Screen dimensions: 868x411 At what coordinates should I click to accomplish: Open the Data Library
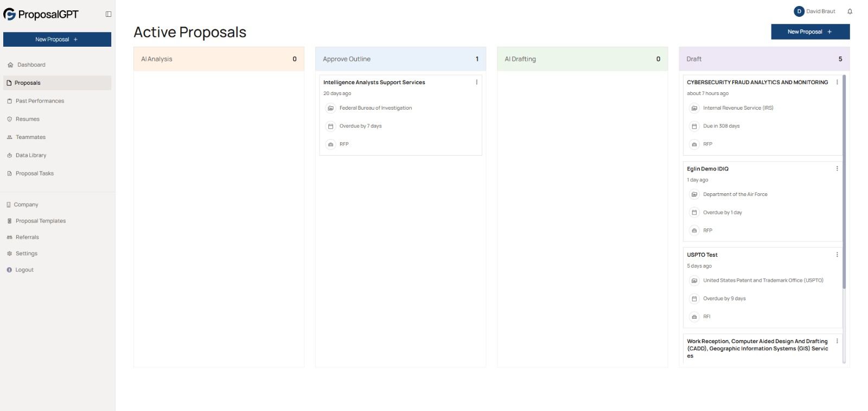click(x=31, y=155)
